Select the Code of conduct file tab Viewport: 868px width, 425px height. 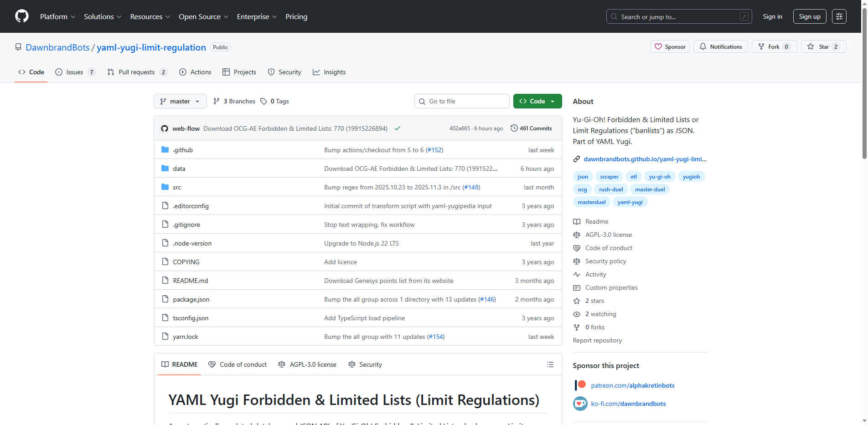238,364
